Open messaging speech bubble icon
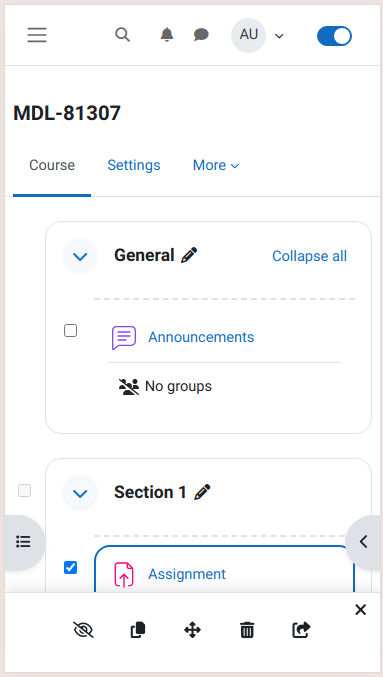Screen dimensions: 383x677 (201, 35)
